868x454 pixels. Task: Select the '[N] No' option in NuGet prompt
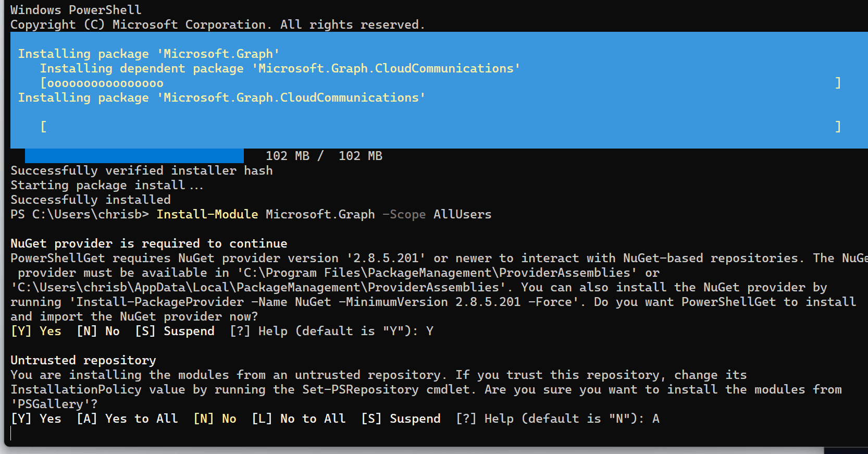(x=98, y=331)
